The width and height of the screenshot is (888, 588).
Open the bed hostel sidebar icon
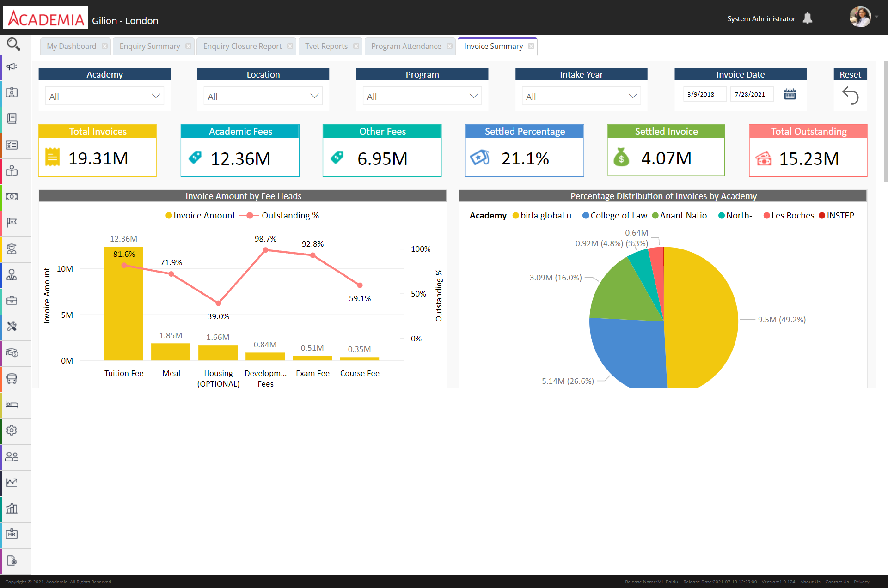click(x=12, y=405)
